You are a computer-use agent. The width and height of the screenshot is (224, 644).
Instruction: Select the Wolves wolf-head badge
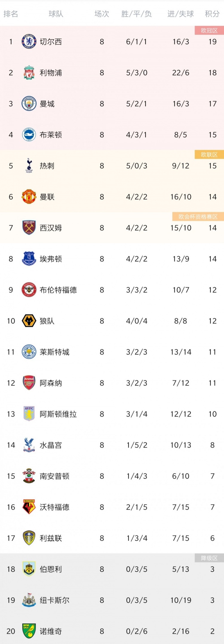[x=29, y=321]
